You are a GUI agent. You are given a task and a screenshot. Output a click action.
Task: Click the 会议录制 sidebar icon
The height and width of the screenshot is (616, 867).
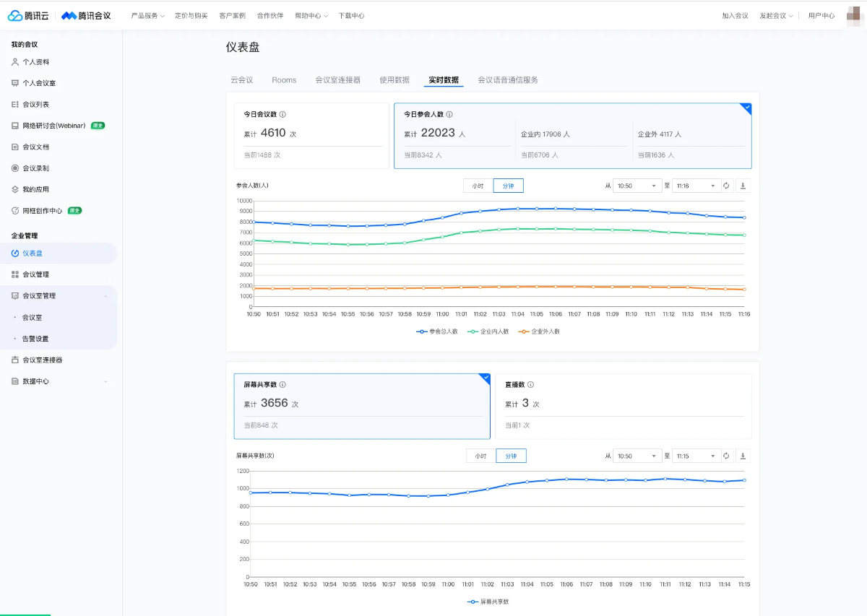15,168
